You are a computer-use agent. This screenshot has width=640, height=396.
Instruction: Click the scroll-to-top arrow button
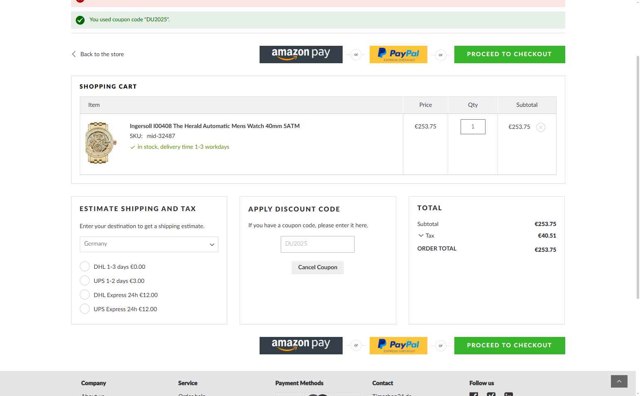pos(619,381)
